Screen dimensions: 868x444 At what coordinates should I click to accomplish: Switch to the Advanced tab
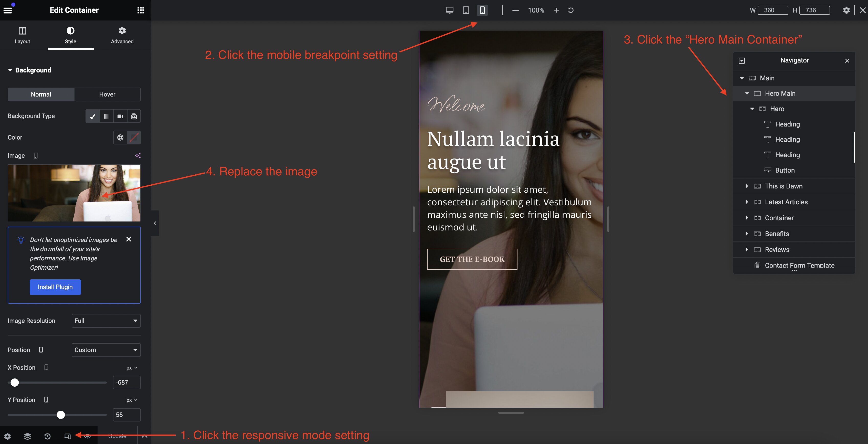(x=122, y=35)
